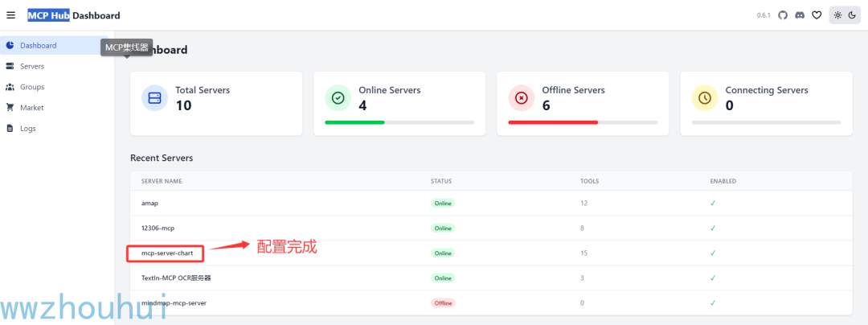Click the Market shopping cart icon
868x325 pixels.
[x=10, y=108]
